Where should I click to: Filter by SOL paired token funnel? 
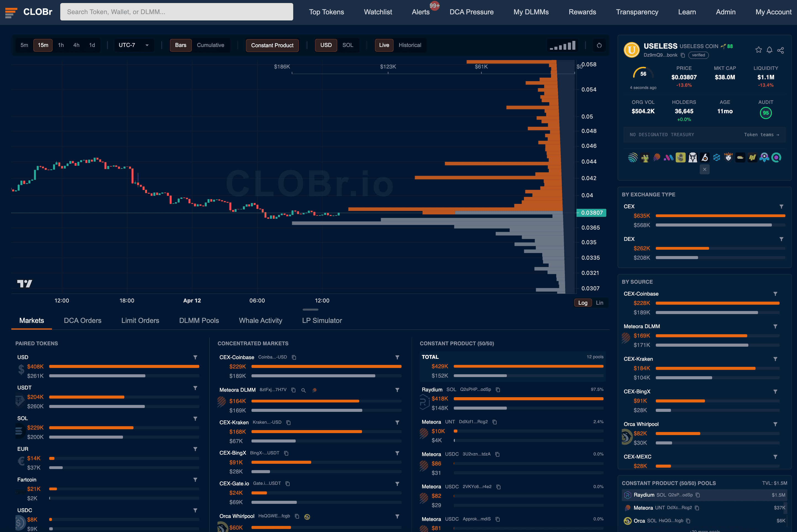[195, 418]
